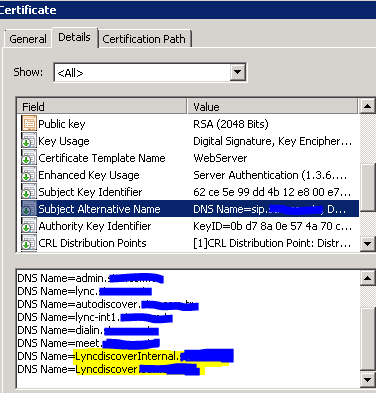This screenshot has height=393, width=376.
Task: Select the Key Usage field
Action: click(64, 141)
